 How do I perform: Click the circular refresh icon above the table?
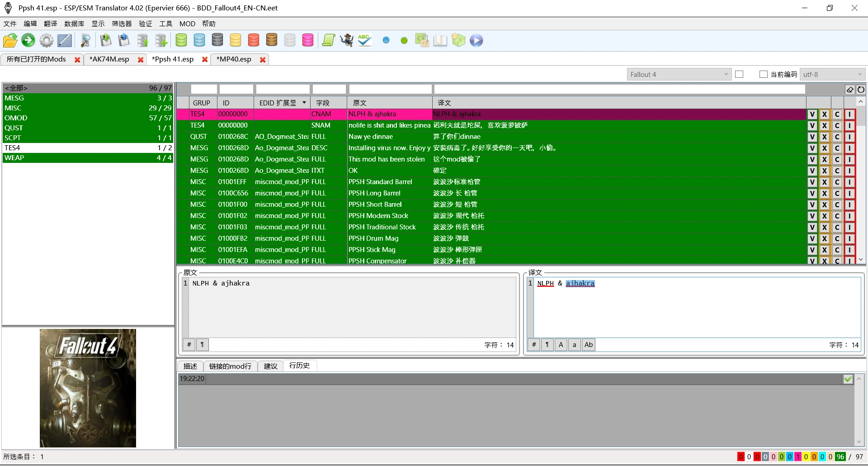pyautogui.click(x=861, y=90)
